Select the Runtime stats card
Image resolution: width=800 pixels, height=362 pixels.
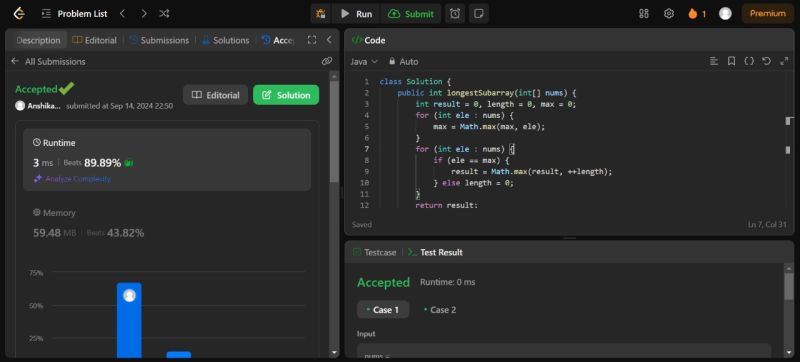point(167,160)
